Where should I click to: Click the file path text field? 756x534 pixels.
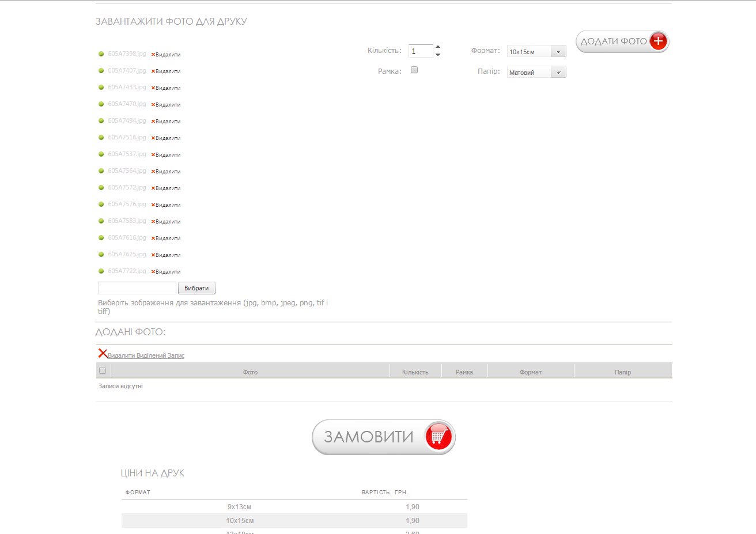137,288
